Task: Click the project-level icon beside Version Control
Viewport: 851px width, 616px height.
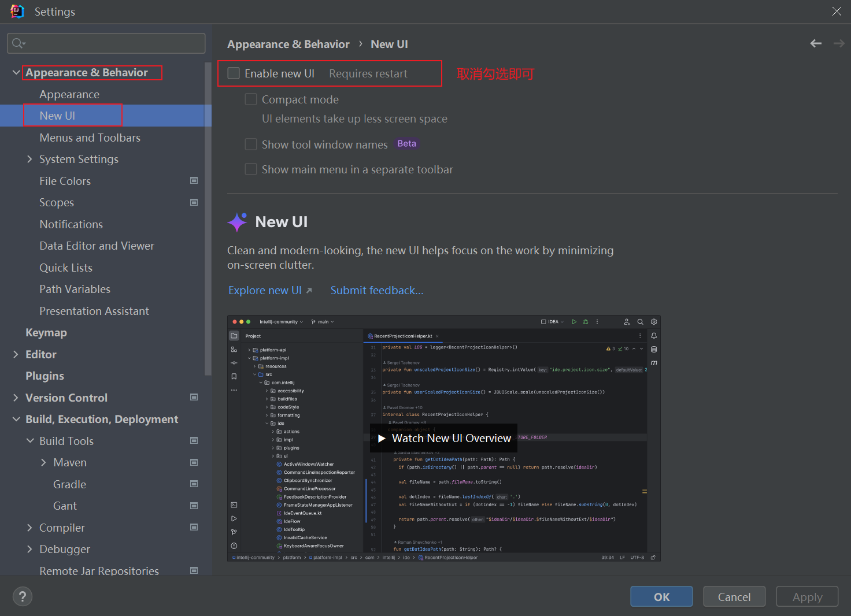Action: [194, 397]
